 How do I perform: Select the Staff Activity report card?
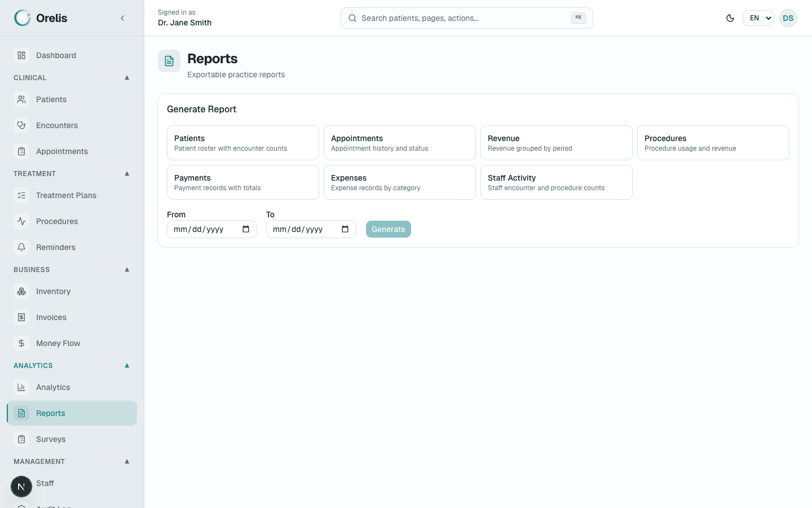pyautogui.click(x=557, y=182)
